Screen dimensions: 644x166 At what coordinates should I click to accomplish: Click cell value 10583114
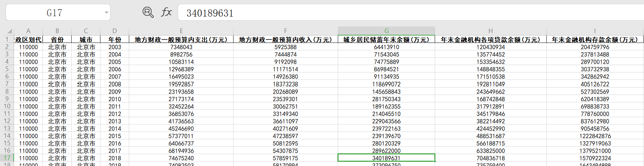tap(181, 62)
